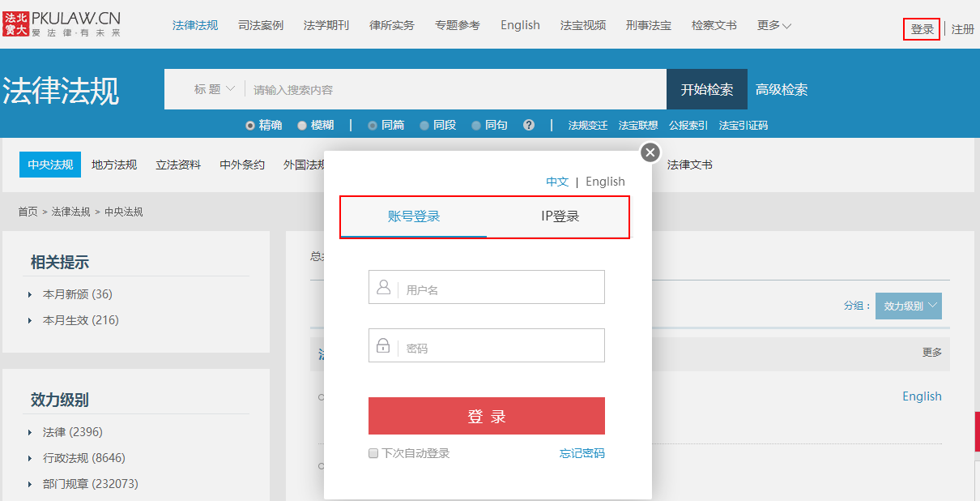Image resolution: width=980 pixels, height=501 pixels.
Task: Open 法学期刊 in top navigation
Action: [x=326, y=25]
